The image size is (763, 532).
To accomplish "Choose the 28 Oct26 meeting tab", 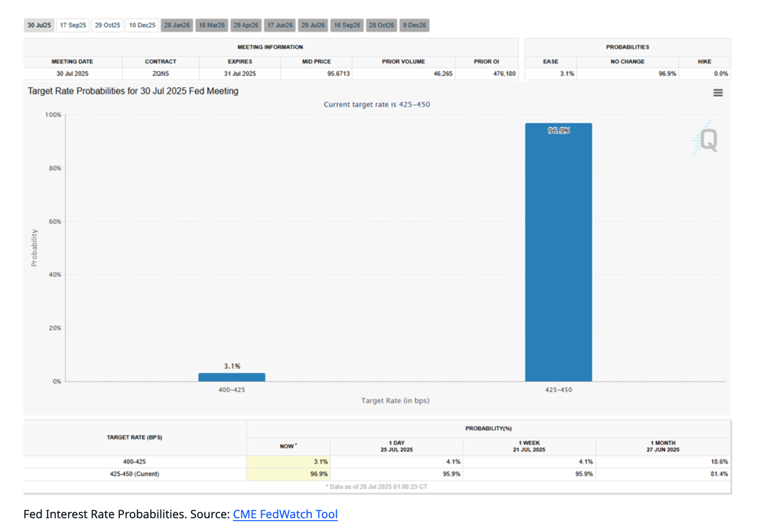I will click(x=381, y=26).
